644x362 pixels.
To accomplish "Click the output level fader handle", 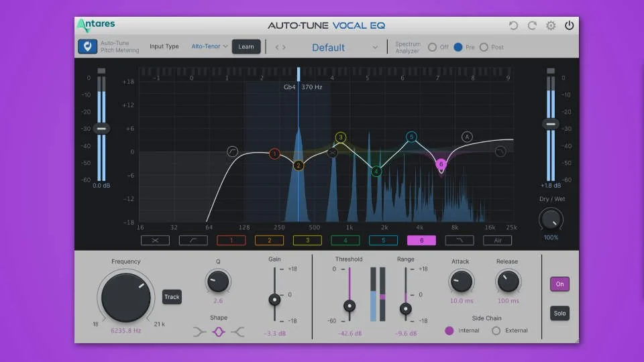I will [551, 123].
